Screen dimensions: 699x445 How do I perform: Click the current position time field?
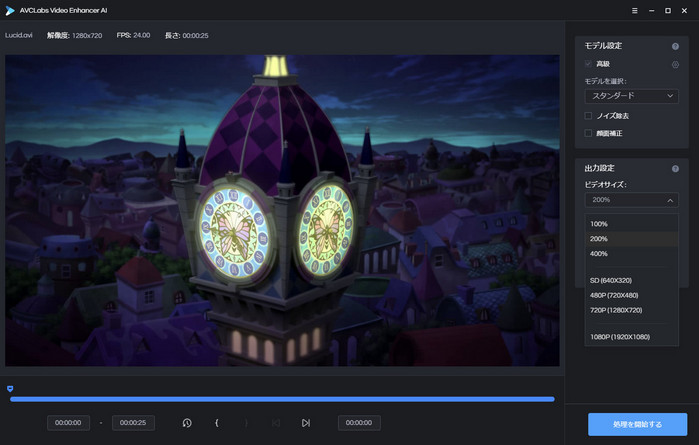click(x=359, y=423)
